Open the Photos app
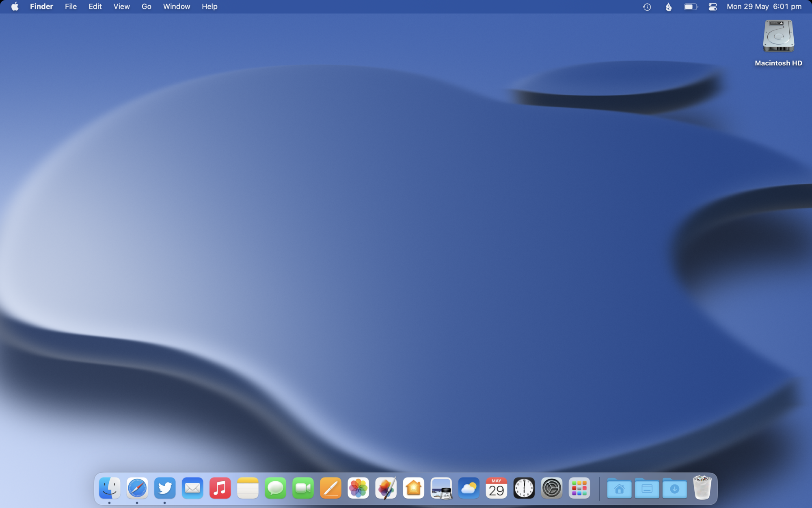The height and width of the screenshot is (508, 812). (x=358, y=488)
